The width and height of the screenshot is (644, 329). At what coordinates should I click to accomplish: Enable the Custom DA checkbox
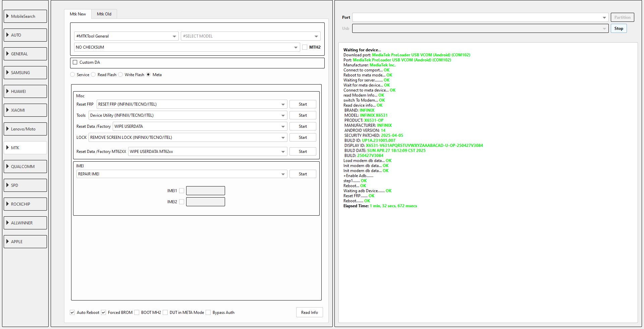click(x=75, y=62)
